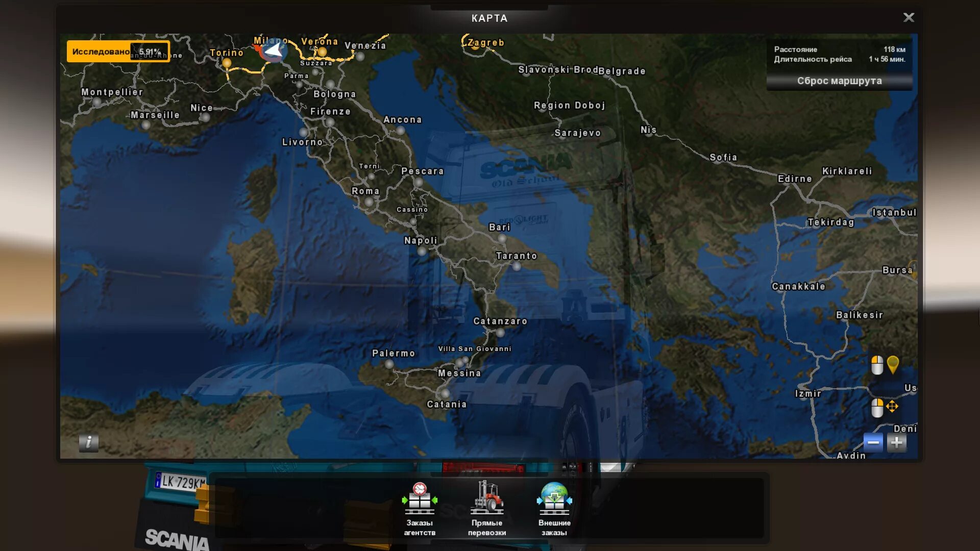
Task: Click the Verona city marker
Action: (x=322, y=52)
